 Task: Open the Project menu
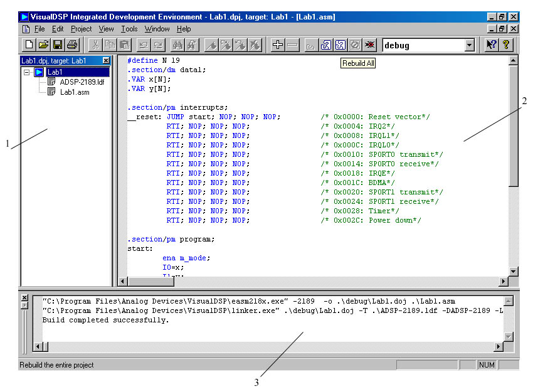[82, 29]
